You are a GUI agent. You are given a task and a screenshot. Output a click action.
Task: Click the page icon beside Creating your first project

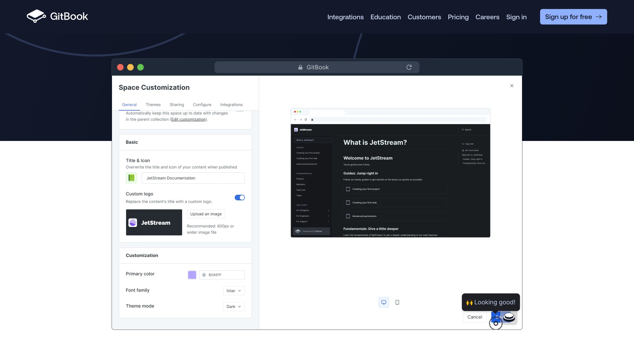click(x=348, y=189)
